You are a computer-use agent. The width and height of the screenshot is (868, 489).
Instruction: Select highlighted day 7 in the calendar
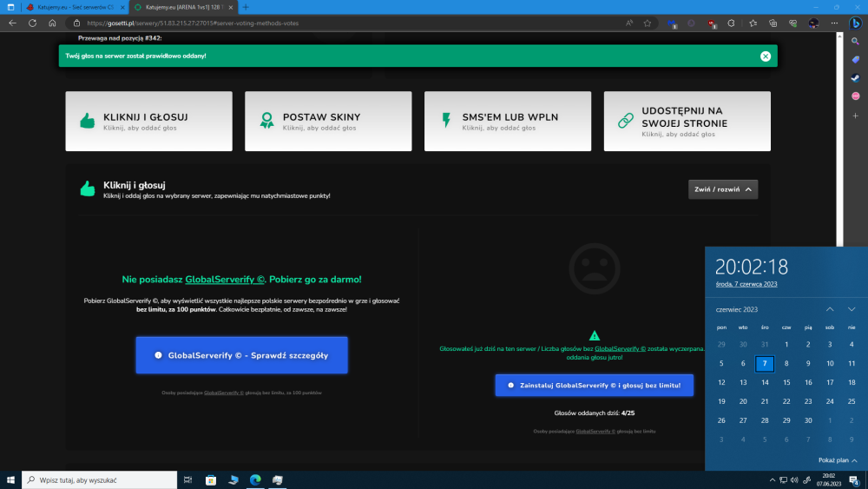pyautogui.click(x=765, y=363)
